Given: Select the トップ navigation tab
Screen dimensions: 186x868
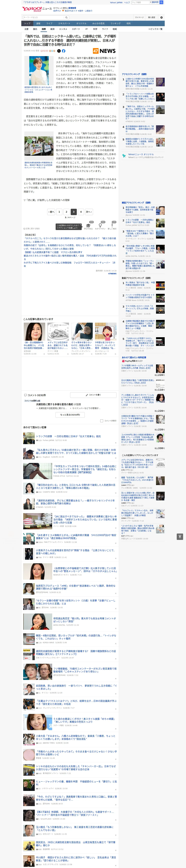Looking at the screenshot, I should coord(27,24).
